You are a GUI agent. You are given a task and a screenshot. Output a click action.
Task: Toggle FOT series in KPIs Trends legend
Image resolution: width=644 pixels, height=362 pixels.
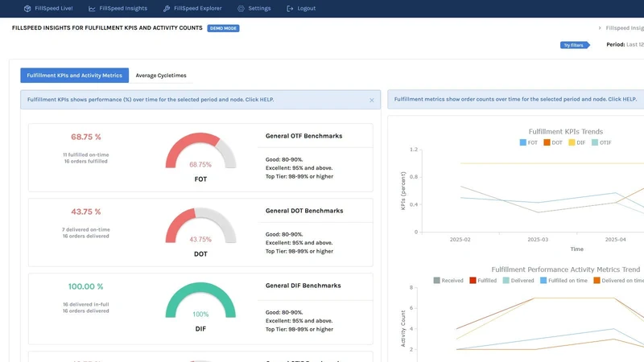click(x=529, y=142)
